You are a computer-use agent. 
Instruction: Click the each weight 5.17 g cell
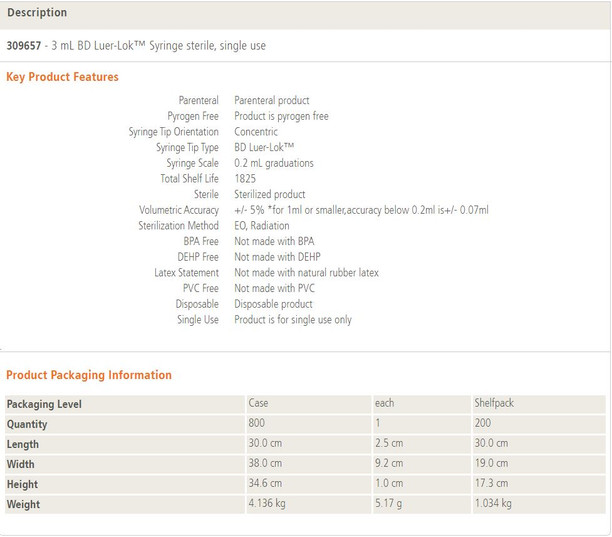click(388, 503)
